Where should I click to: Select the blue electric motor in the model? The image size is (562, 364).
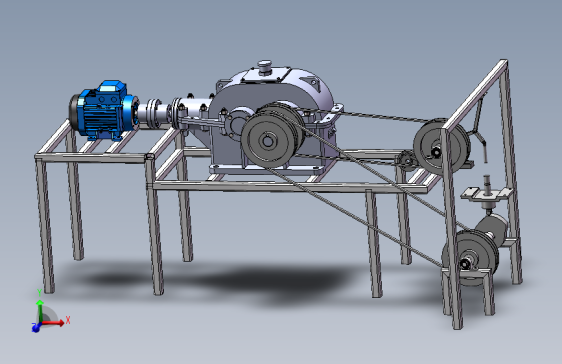coord(104,110)
